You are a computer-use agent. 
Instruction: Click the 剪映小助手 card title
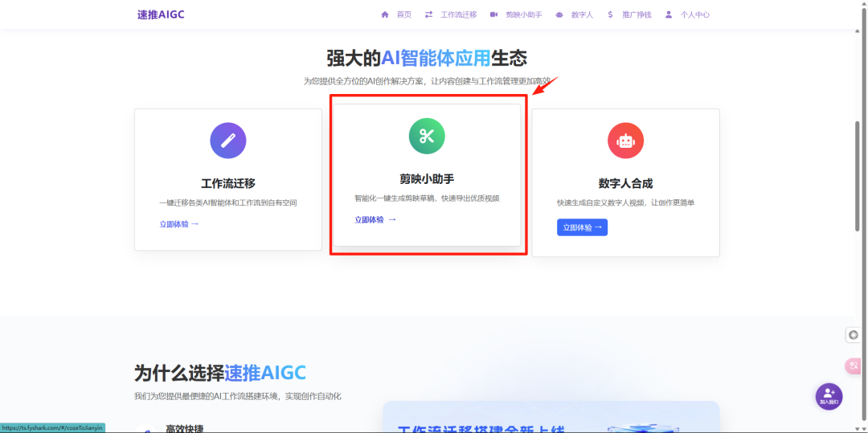(x=427, y=179)
